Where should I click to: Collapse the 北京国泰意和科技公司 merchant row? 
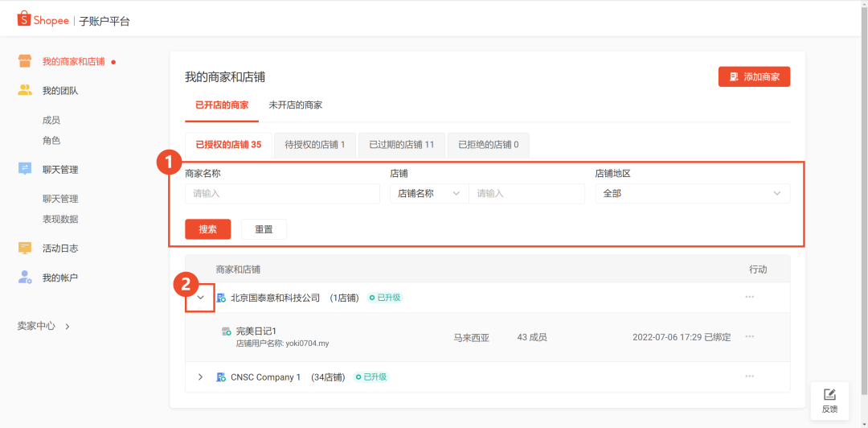coord(200,298)
